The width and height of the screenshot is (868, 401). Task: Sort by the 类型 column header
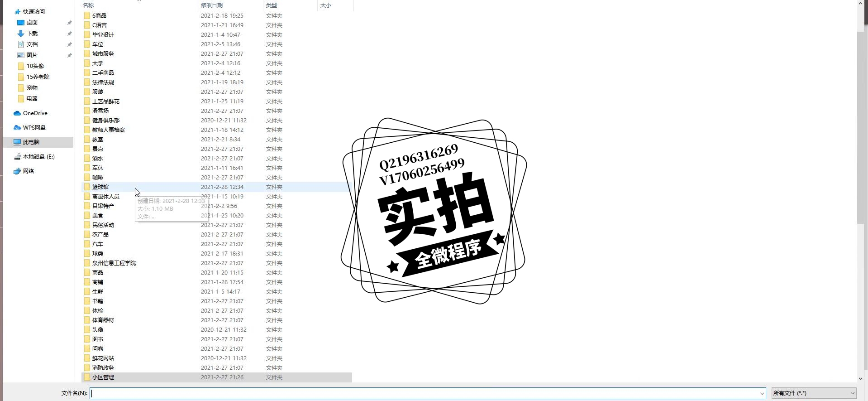click(271, 5)
